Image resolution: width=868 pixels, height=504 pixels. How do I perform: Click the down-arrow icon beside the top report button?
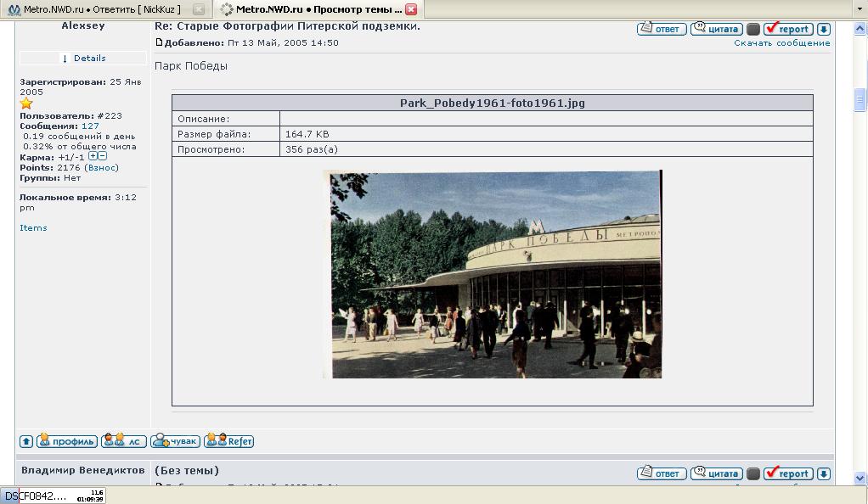click(823, 29)
